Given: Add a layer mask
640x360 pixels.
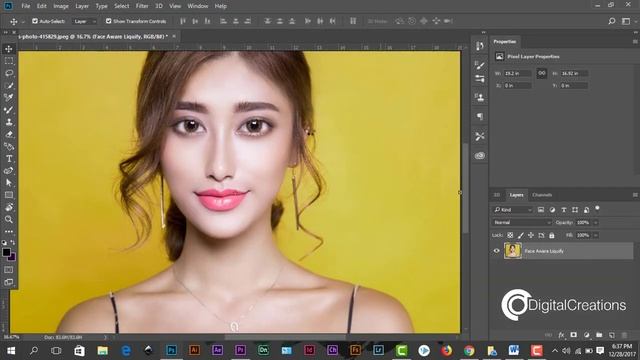Looking at the screenshot, I should [573, 335].
